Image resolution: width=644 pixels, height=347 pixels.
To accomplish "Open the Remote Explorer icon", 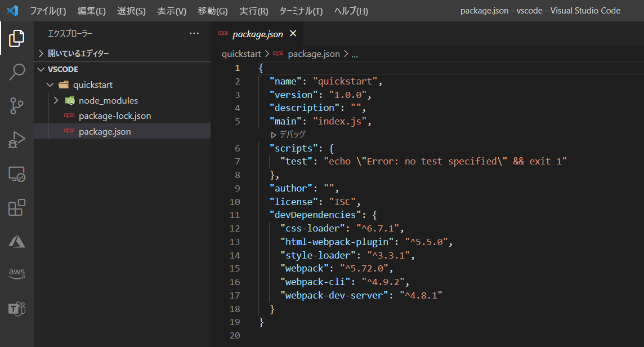I will (17, 174).
